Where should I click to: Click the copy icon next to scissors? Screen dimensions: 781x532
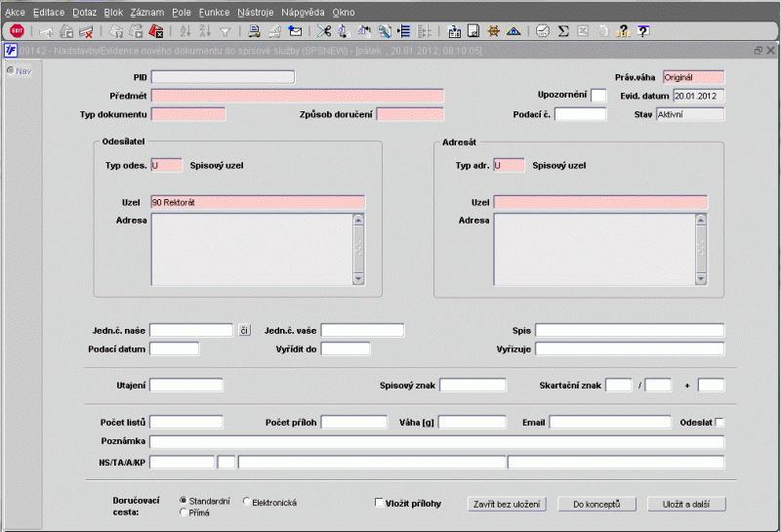(344, 31)
